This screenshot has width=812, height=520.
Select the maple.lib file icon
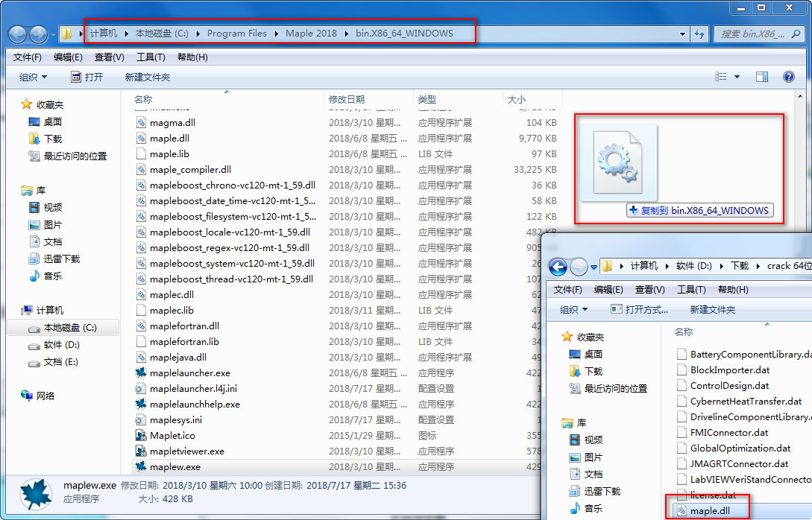click(x=141, y=153)
